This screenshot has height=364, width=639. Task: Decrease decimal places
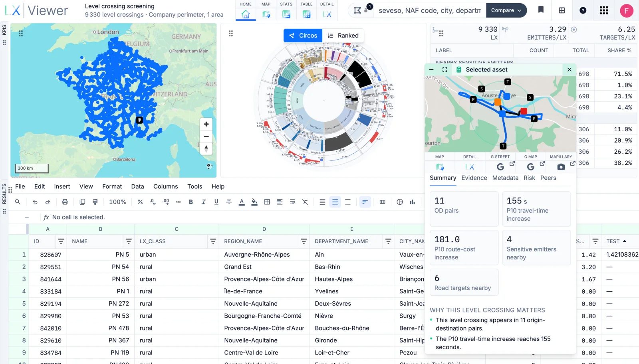point(153,202)
